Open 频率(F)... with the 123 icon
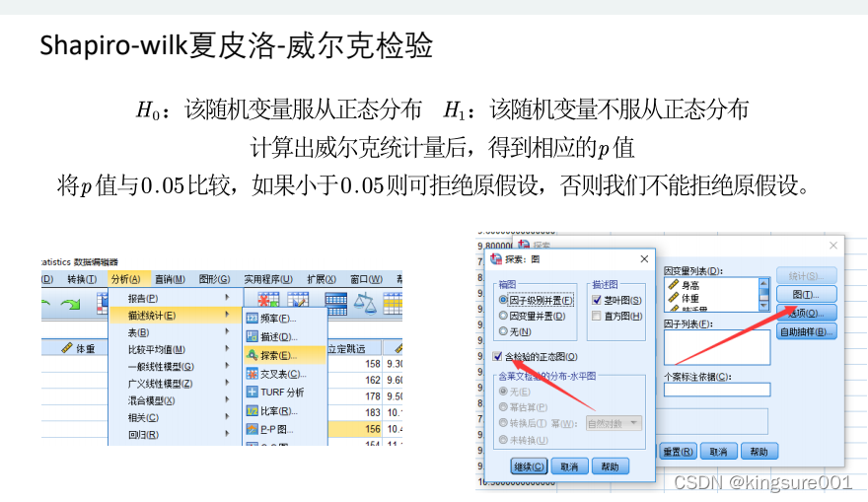 pyautogui.click(x=284, y=319)
